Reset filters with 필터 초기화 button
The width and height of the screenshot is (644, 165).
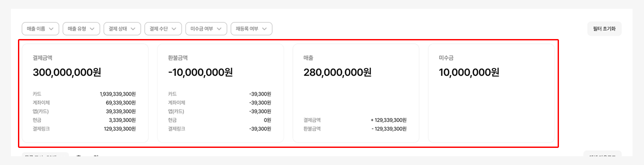point(604,29)
